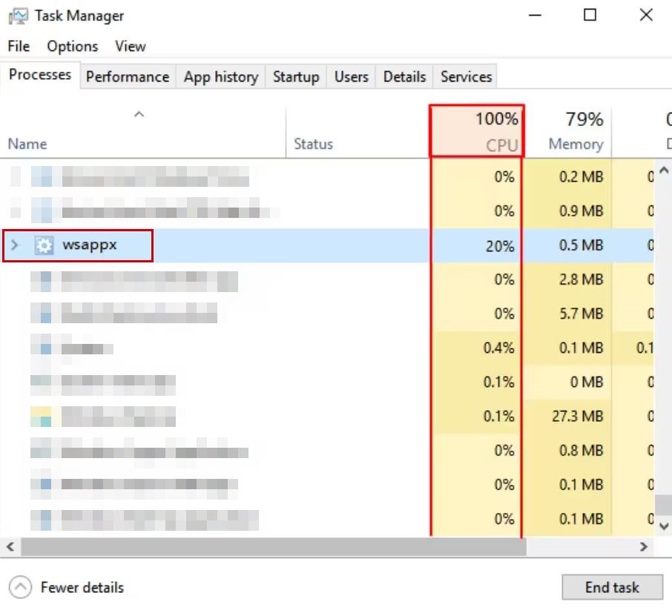Open the View menu
Screen dimensions: 672x616
point(131,46)
